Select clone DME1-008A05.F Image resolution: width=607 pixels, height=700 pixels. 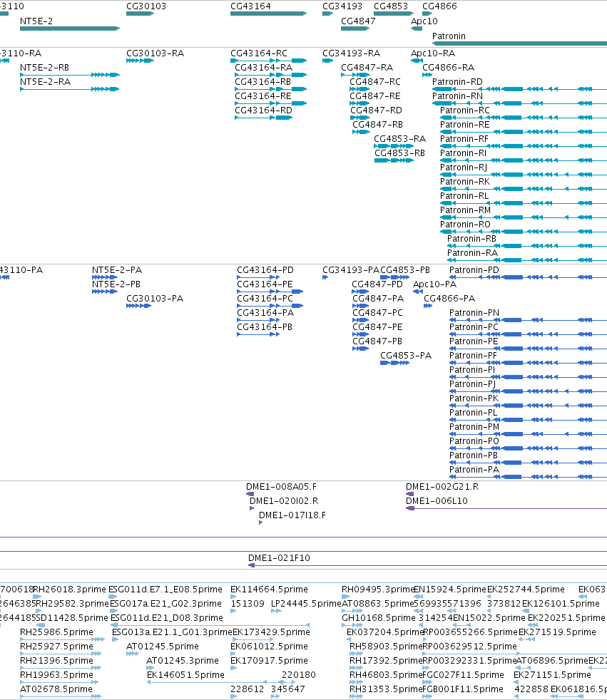pyautogui.click(x=282, y=487)
